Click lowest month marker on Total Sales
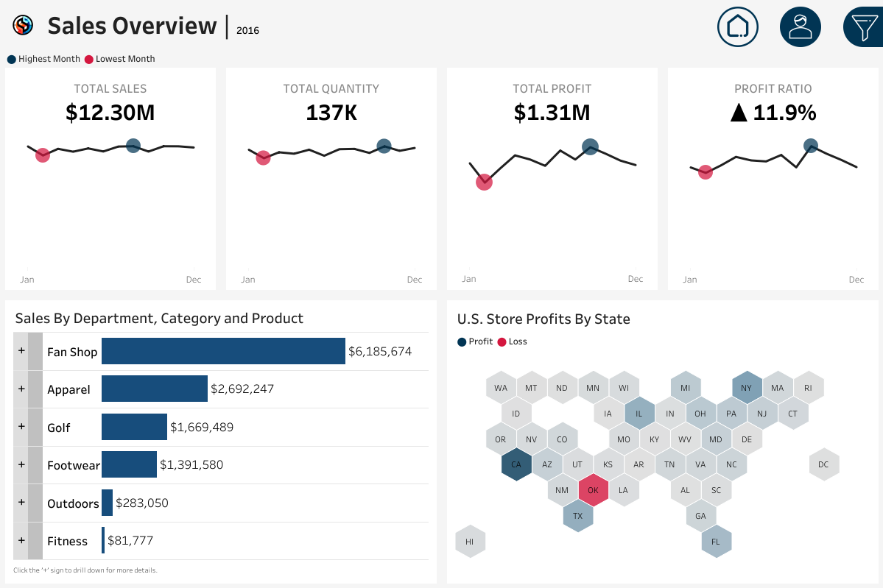 (43, 155)
